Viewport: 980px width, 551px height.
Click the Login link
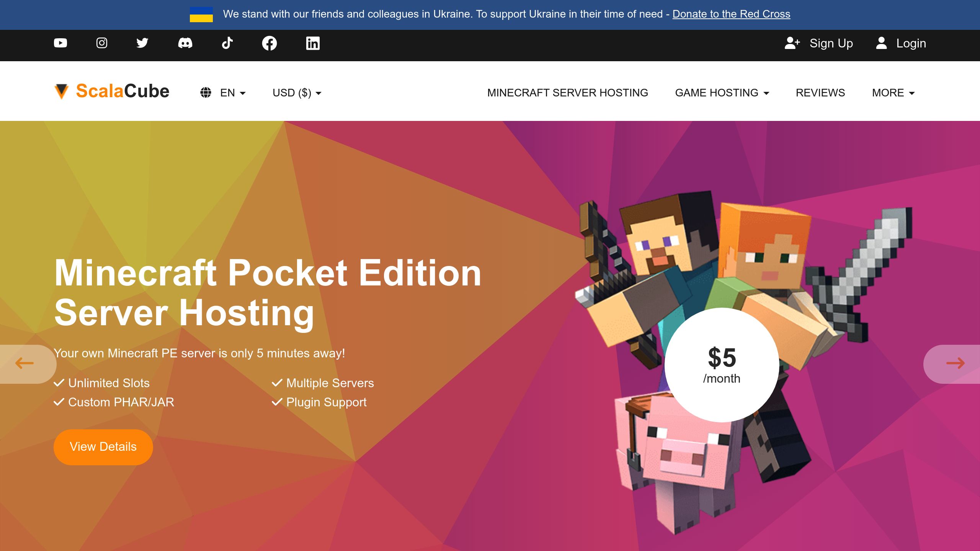901,43
